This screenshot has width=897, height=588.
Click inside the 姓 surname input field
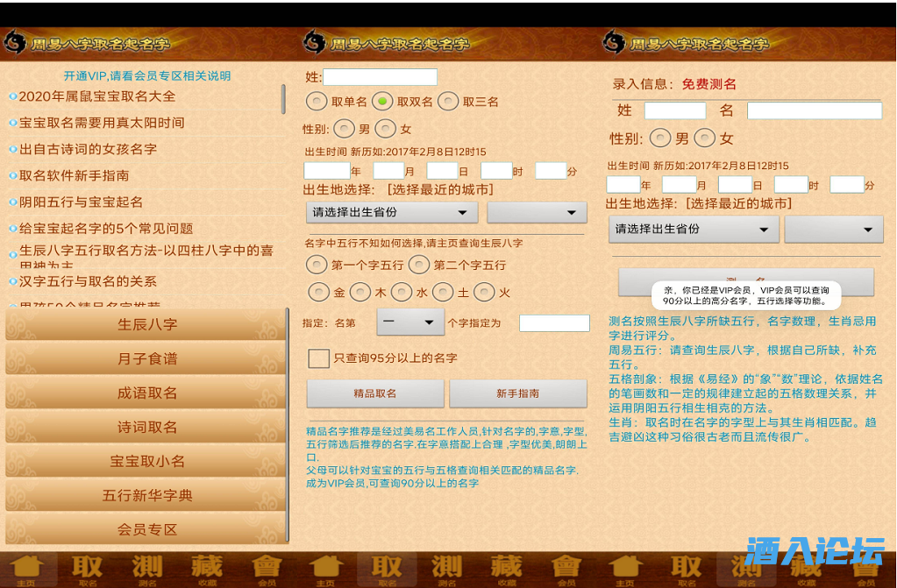coord(381,77)
